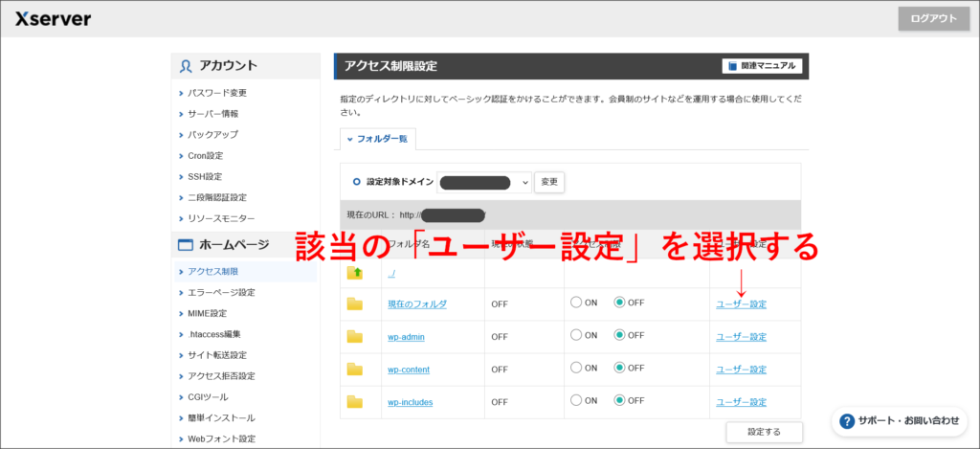Click the 設定する button
The width and height of the screenshot is (980, 449).
tap(764, 432)
